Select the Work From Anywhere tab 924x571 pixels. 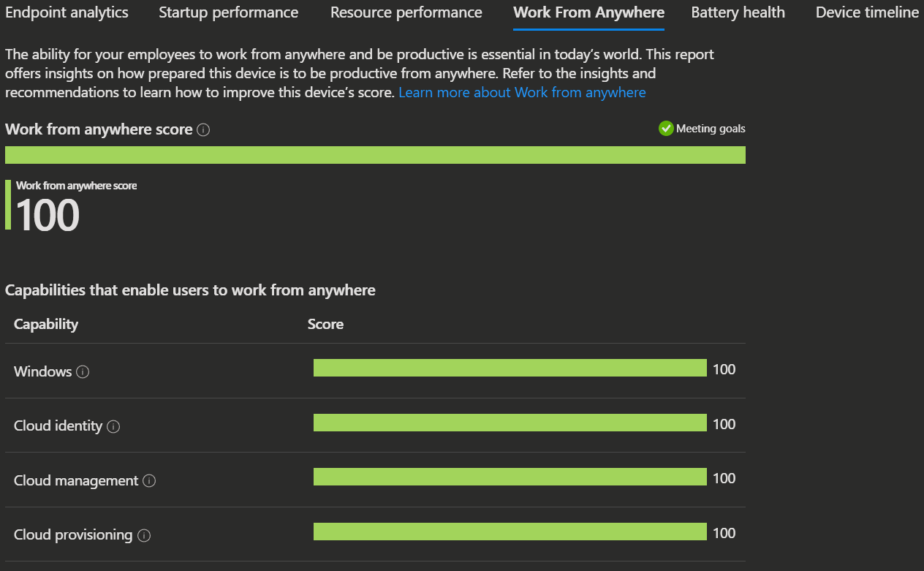(x=589, y=12)
